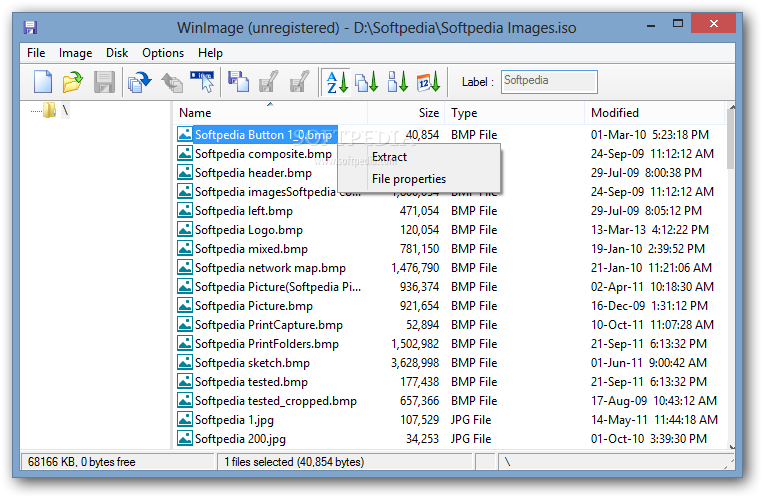Click scroll down arrow of file list
Screen dimensions: 763x498
(731, 446)
